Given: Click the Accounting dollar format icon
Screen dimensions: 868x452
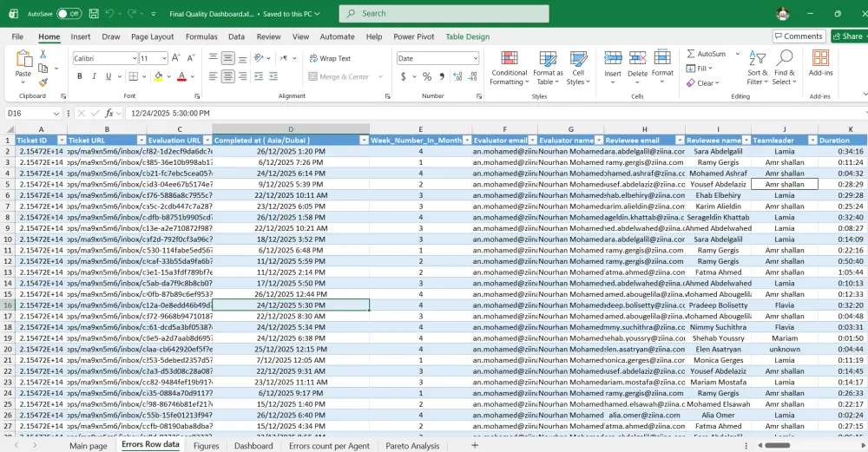Looking at the screenshot, I should click(404, 76).
